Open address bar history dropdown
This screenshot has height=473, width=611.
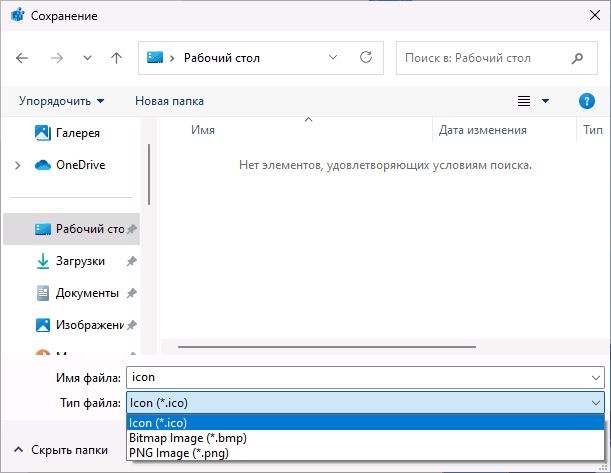click(333, 57)
